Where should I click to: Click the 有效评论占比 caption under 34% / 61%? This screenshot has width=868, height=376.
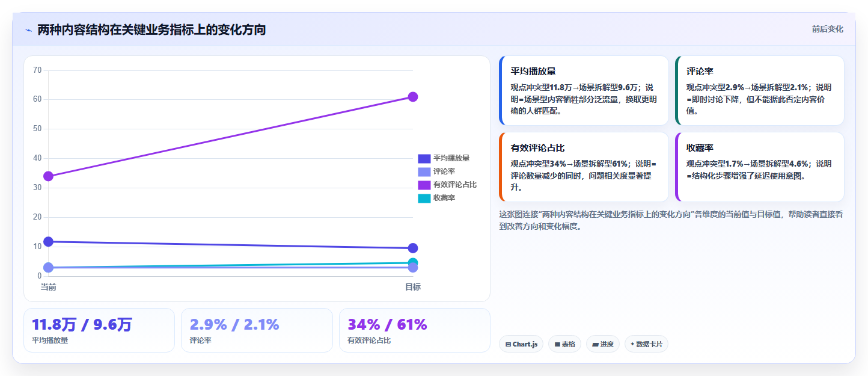369,341
